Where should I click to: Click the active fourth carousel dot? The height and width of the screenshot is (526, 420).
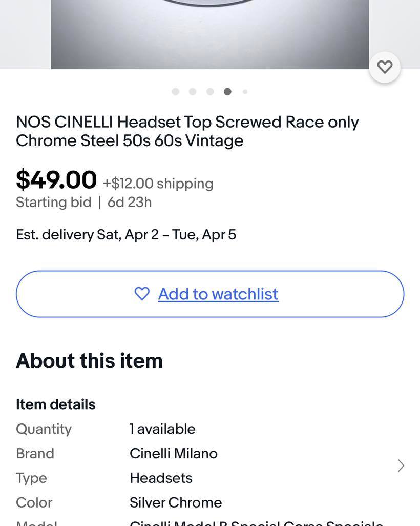[227, 92]
